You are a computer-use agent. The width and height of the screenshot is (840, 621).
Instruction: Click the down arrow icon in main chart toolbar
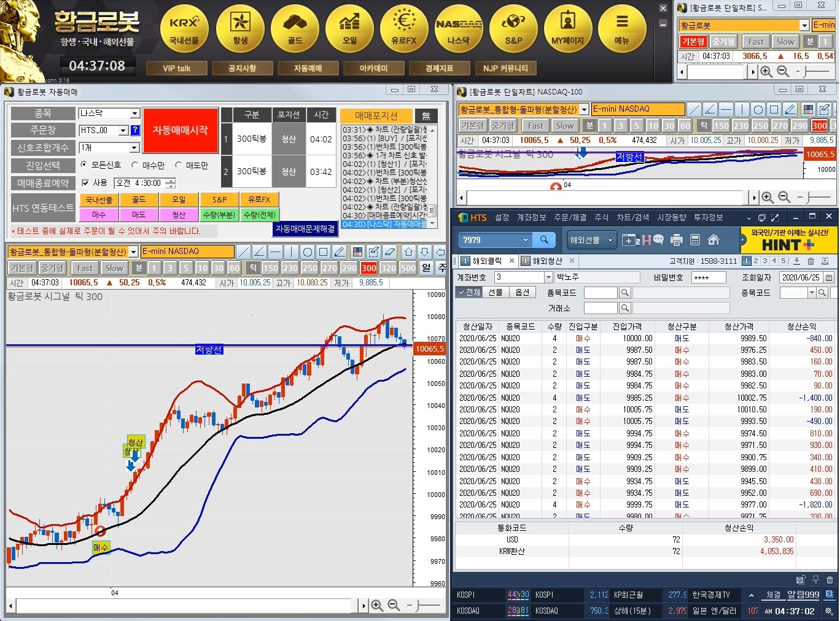coord(424,252)
